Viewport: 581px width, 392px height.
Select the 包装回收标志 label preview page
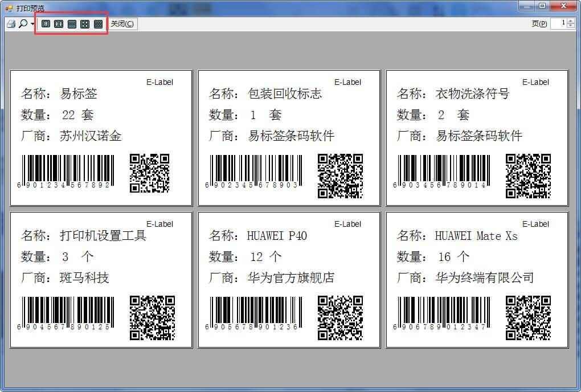[x=289, y=137]
